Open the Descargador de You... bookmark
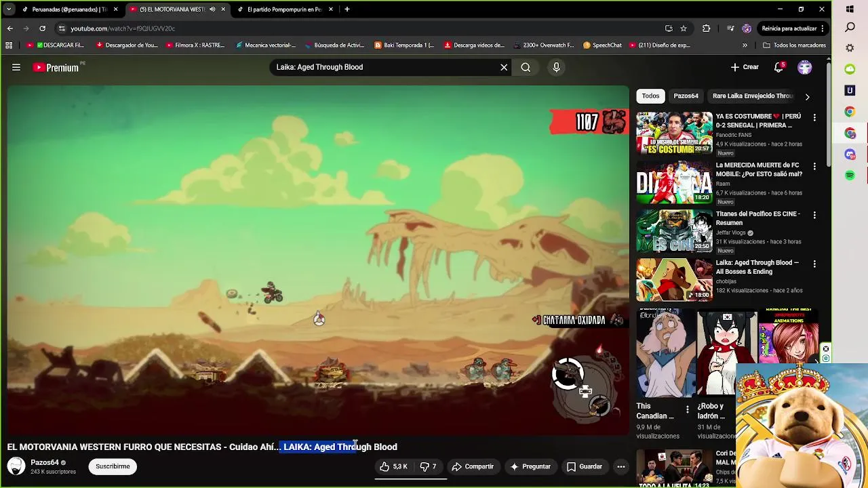The image size is (868, 488). [x=127, y=45]
